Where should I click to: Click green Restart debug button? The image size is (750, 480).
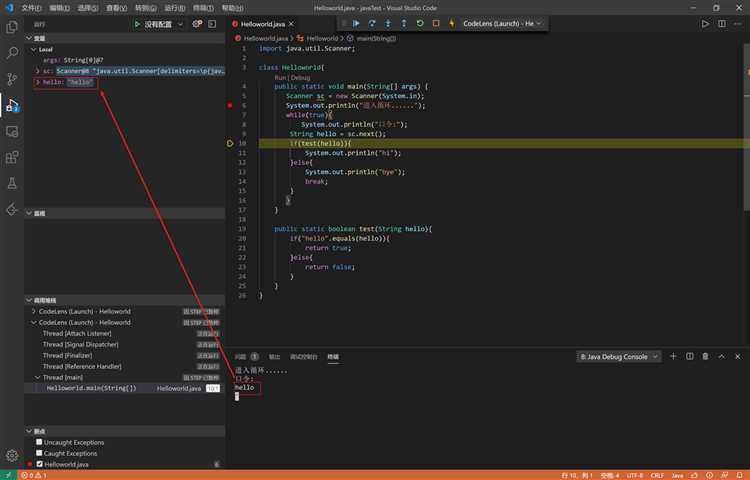point(420,23)
